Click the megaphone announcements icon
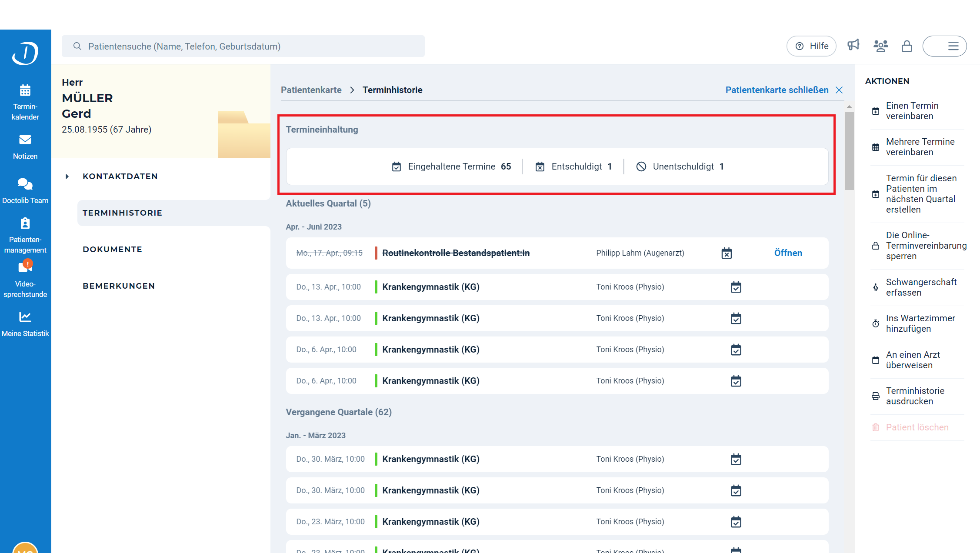The height and width of the screenshot is (553, 980). (853, 46)
